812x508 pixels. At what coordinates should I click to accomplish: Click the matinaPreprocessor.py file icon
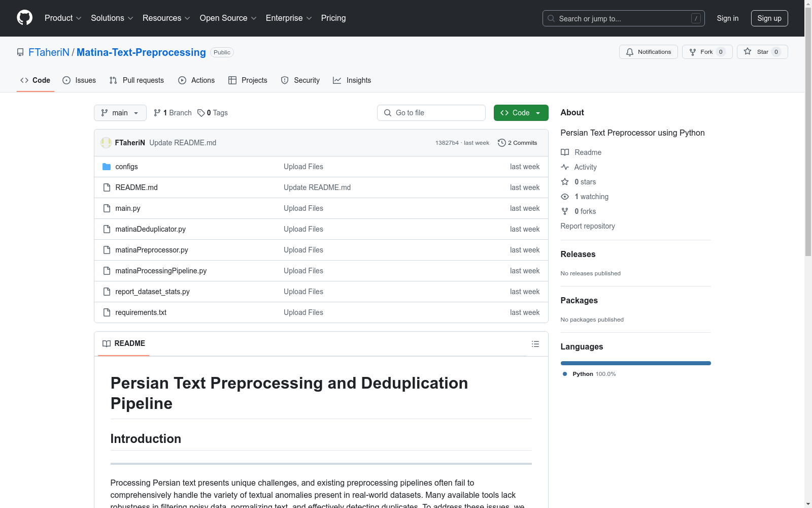point(107,250)
